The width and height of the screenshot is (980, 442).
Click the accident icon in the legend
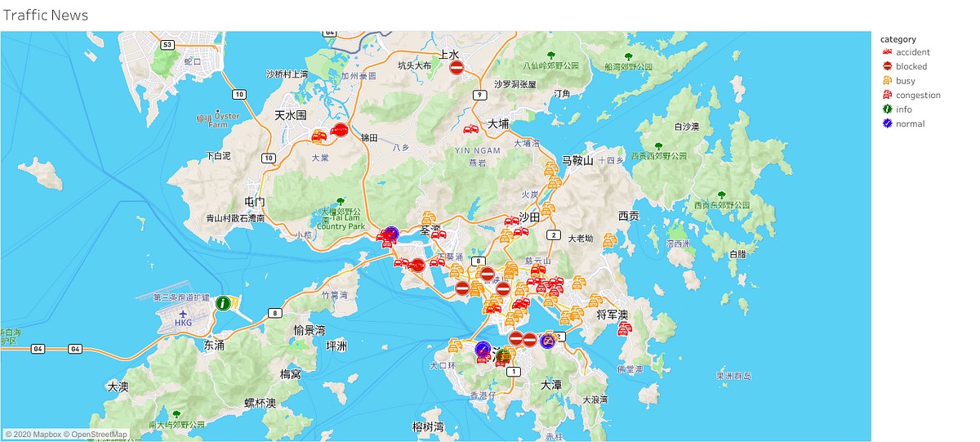(887, 52)
